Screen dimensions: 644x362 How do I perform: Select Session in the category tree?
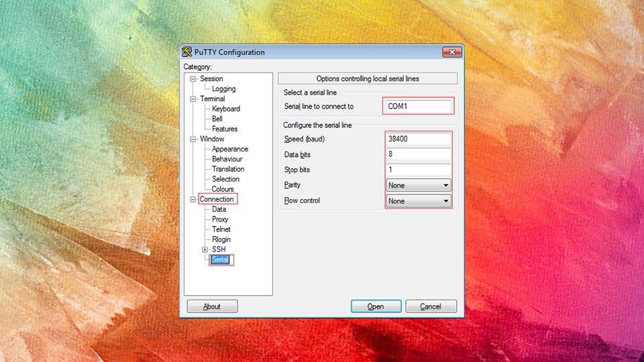click(x=211, y=78)
